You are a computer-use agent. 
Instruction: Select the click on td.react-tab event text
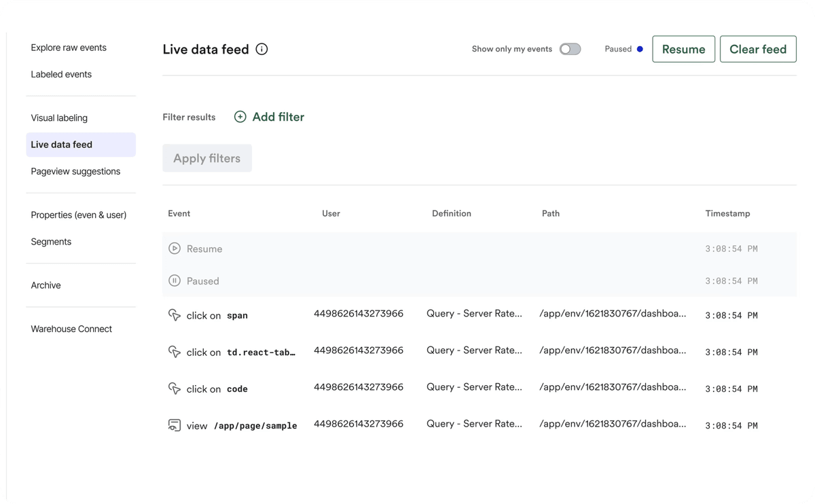(x=241, y=352)
